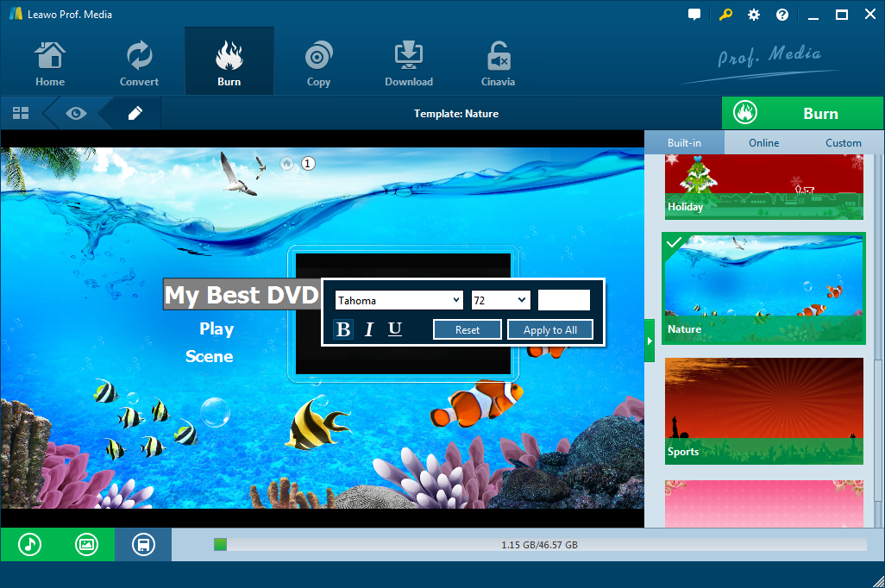This screenshot has width=885, height=588.
Task: Switch to the Online templates tab
Action: [763, 143]
